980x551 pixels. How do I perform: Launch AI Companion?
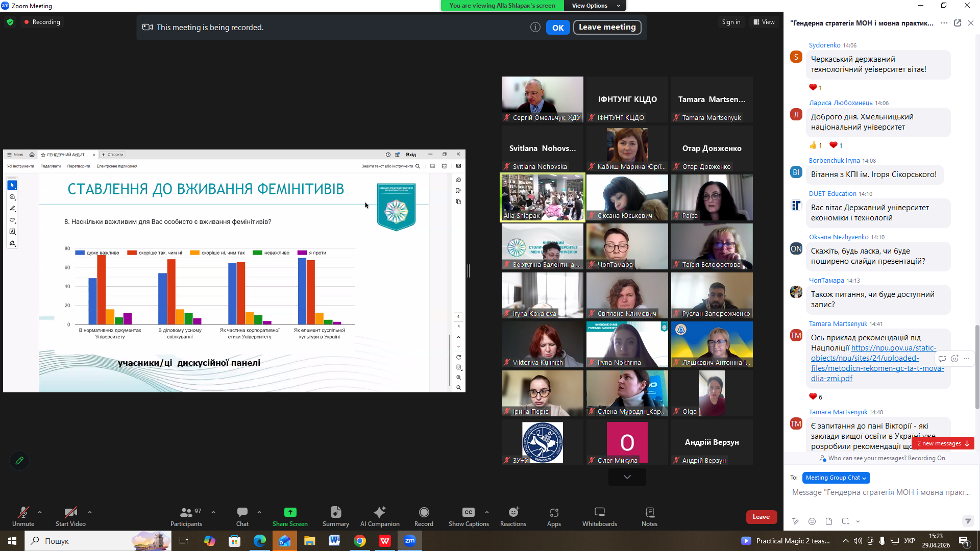(380, 516)
